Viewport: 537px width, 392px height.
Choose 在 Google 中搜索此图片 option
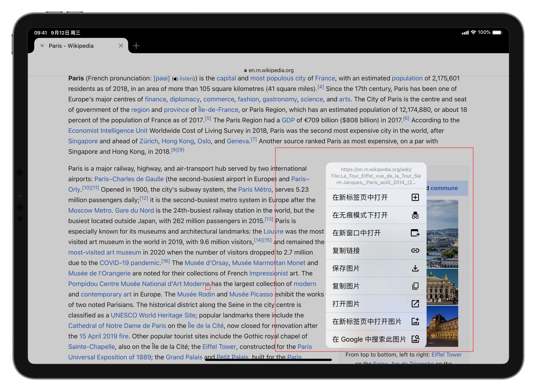pos(376,339)
